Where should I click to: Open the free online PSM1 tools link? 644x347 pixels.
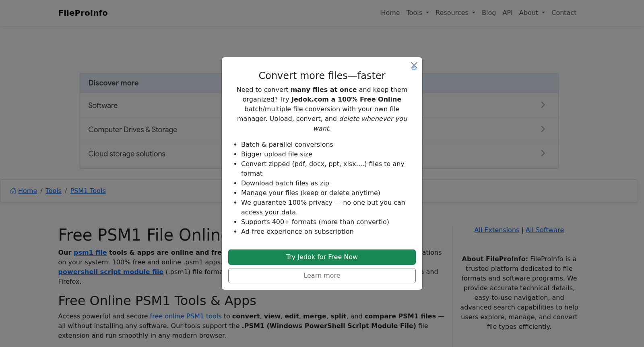click(186, 316)
